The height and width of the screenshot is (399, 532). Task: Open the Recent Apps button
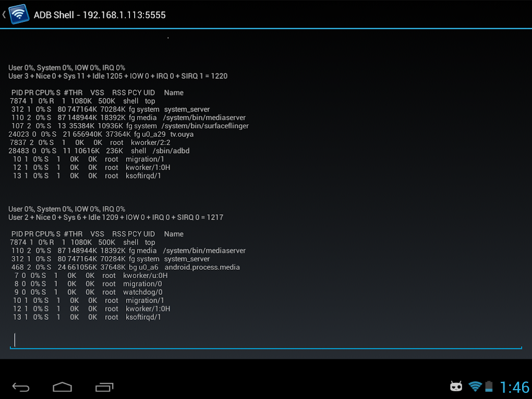point(103,387)
